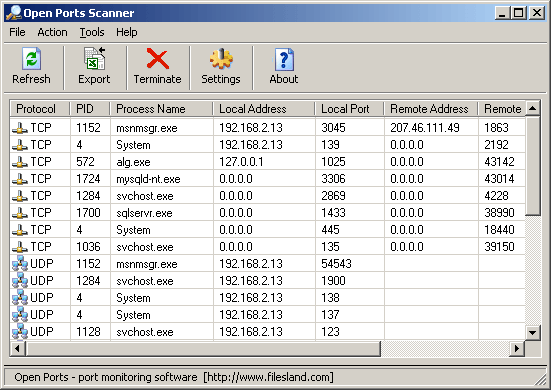
Task: Click remote port value 38990
Action: 499,213
